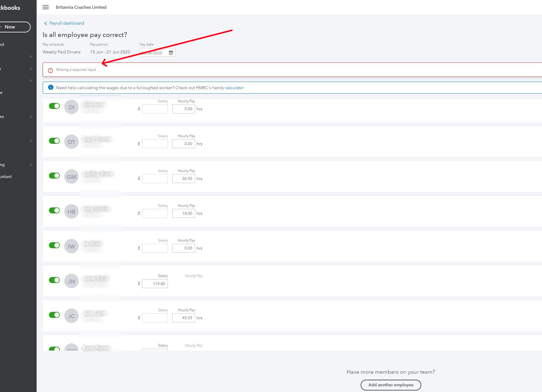Expand the second sidebar chevron arrow
542x392 pixels.
tap(31, 69)
